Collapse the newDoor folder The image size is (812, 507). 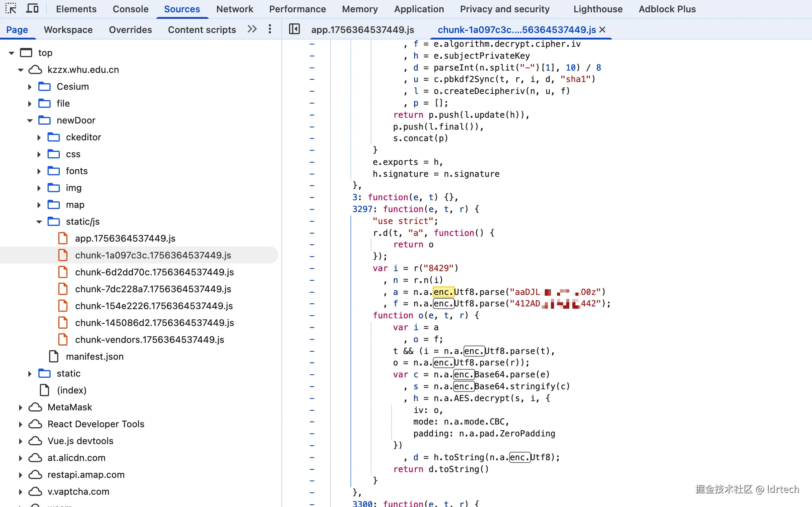pos(30,120)
